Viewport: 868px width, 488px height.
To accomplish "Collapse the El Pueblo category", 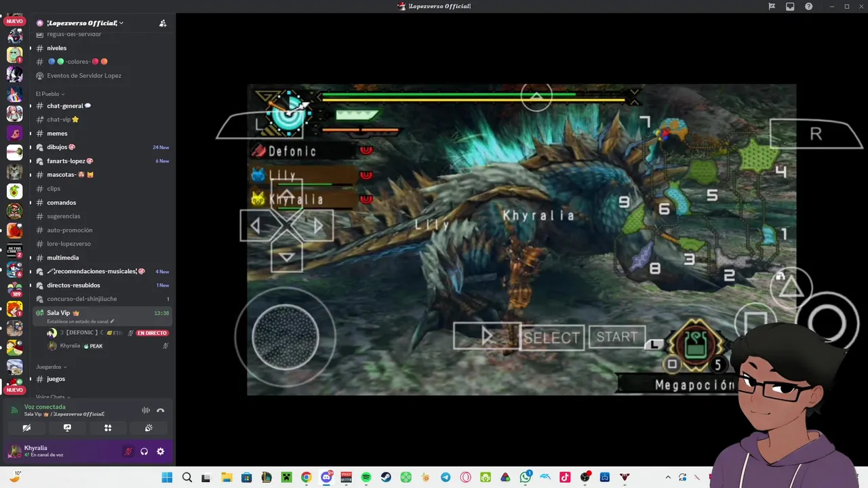I will click(x=50, y=94).
